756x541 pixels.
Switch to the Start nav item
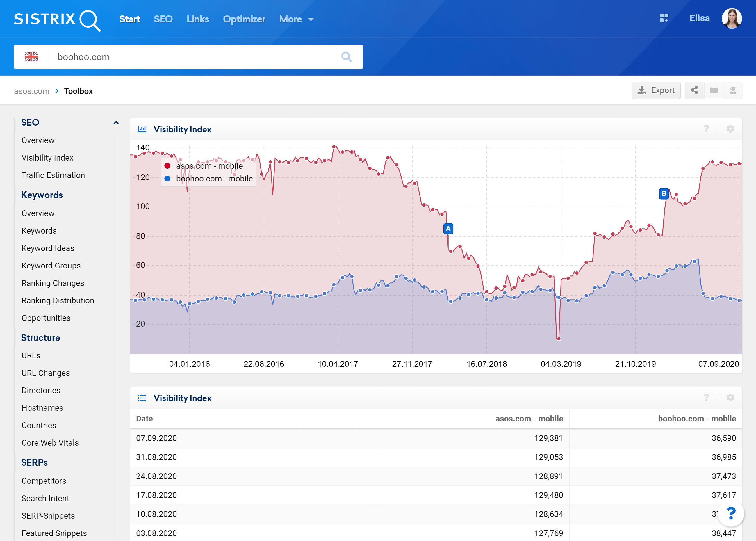(130, 19)
